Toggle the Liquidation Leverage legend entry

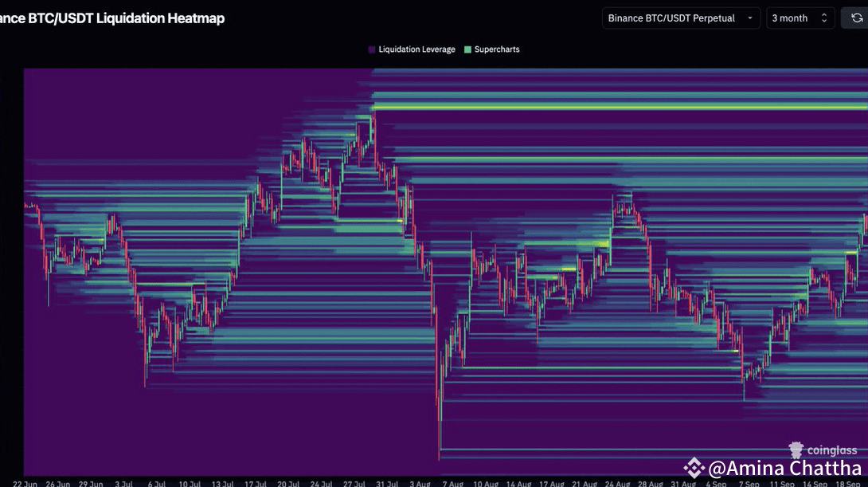tap(411, 49)
